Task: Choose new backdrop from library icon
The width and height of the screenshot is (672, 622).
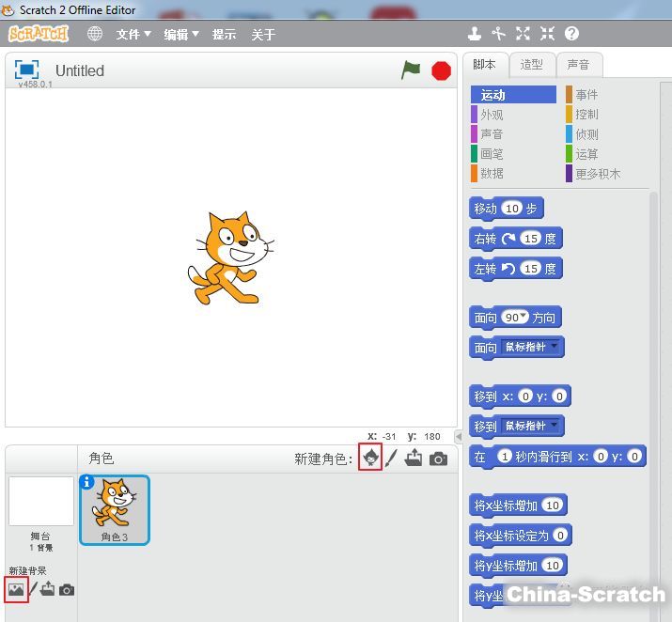Action: coord(16,590)
